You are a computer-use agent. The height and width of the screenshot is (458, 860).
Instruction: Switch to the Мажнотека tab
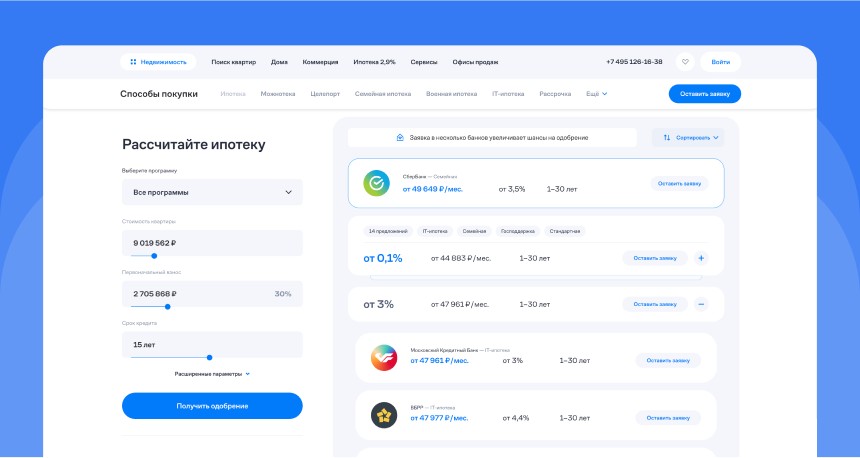[x=278, y=94]
